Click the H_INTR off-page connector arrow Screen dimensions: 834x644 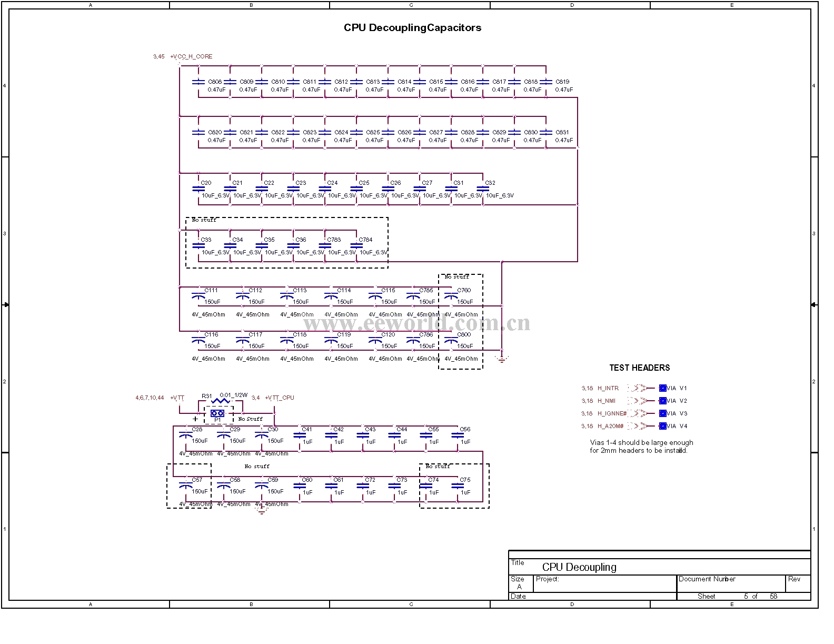click(x=638, y=388)
